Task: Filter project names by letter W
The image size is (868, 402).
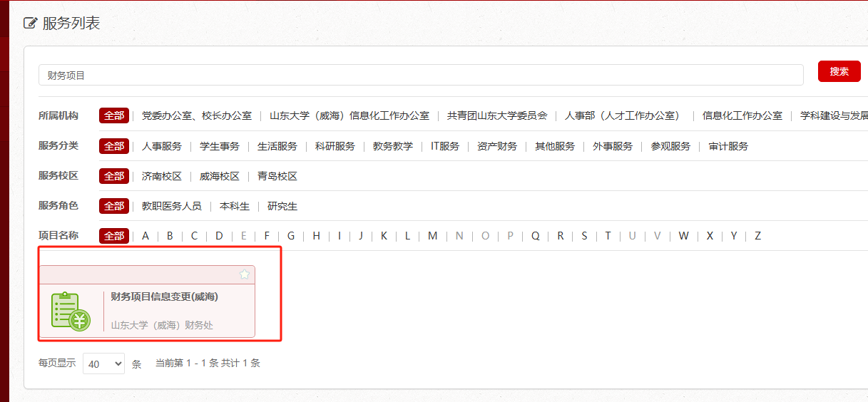Action: 683,236
